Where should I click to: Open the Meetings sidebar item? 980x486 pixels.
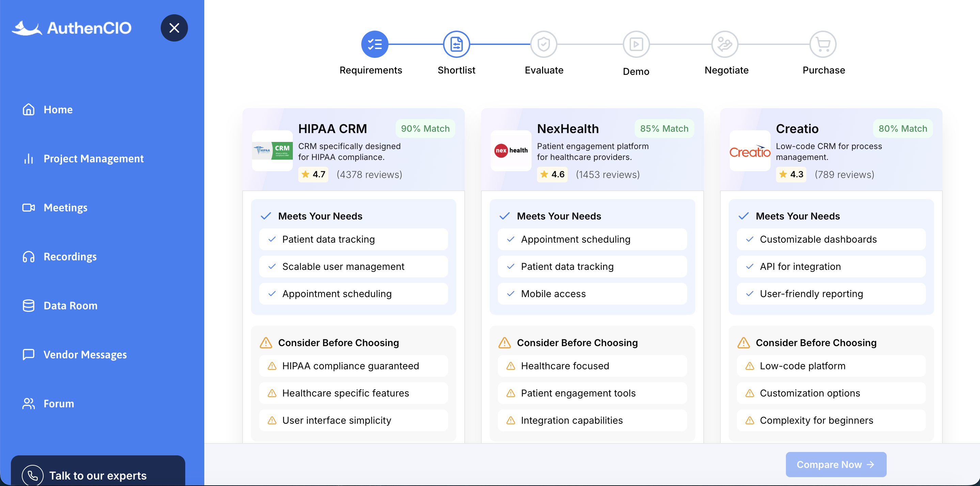click(x=65, y=208)
